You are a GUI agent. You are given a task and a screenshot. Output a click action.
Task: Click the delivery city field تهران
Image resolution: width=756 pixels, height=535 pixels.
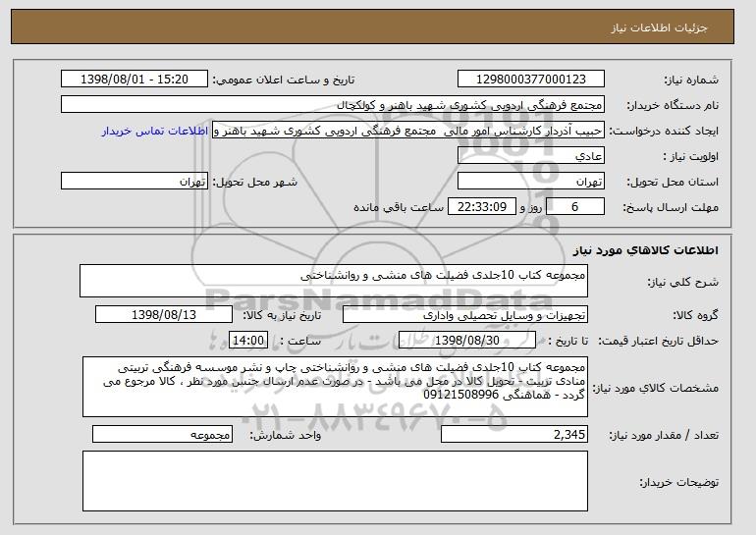click(135, 182)
